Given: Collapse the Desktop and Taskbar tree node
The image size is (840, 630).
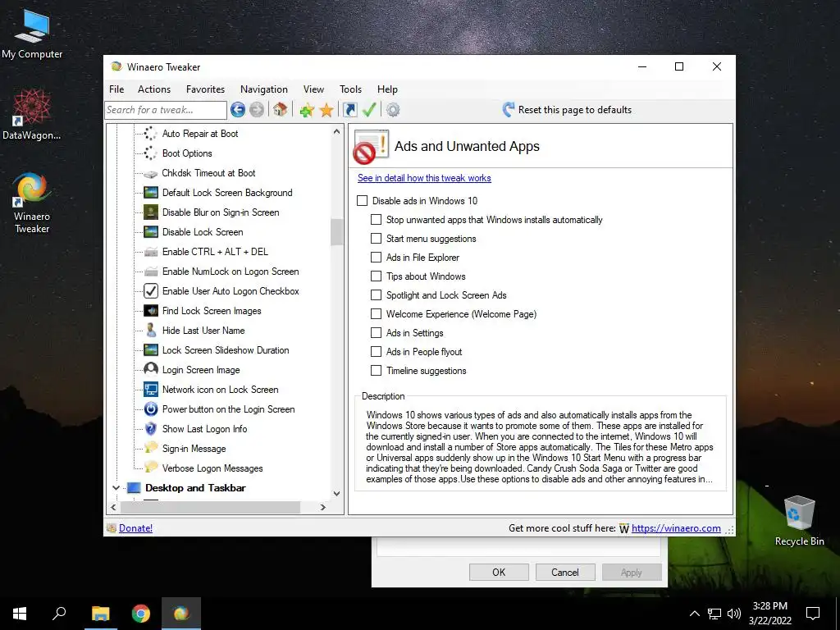Looking at the screenshot, I should pyautogui.click(x=116, y=487).
